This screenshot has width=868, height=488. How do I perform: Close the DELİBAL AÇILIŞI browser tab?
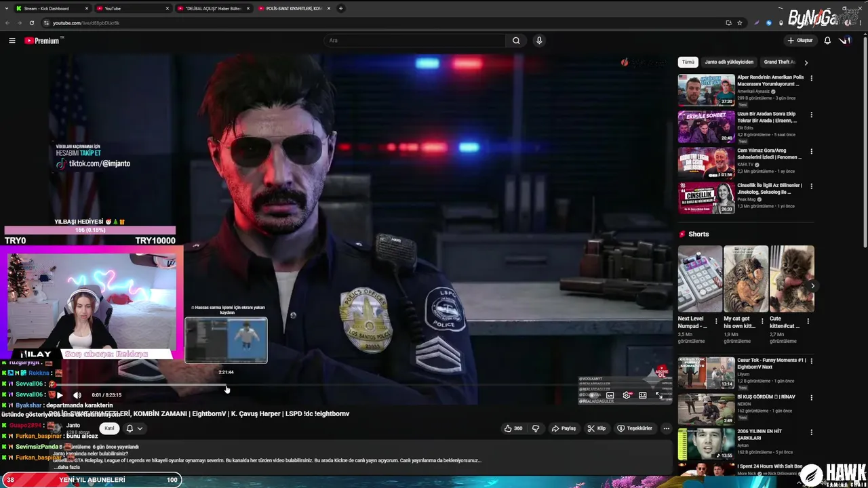[x=248, y=8]
